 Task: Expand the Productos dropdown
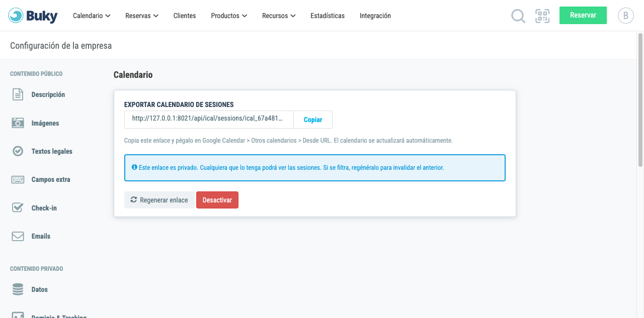pos(229,16)
